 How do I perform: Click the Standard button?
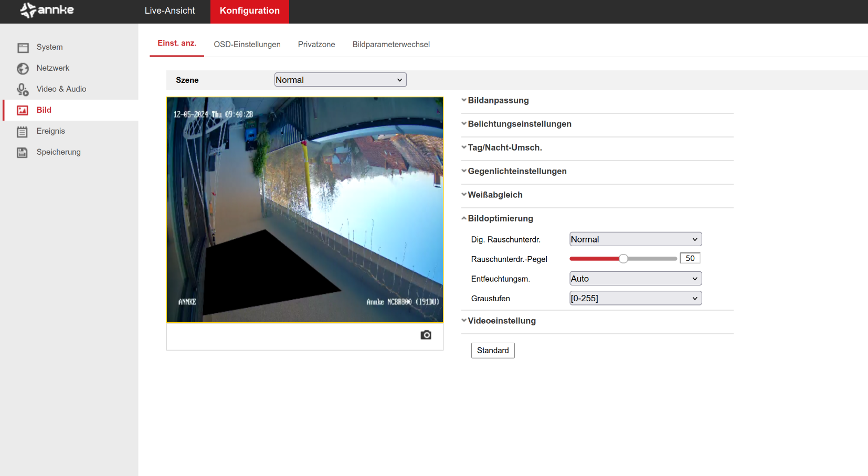[492, 351]
